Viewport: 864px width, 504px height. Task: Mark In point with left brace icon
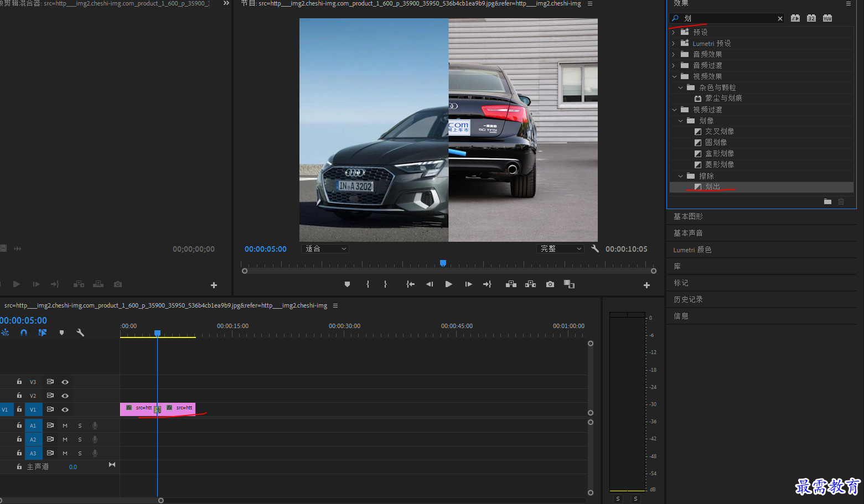[x=368, y=284]
